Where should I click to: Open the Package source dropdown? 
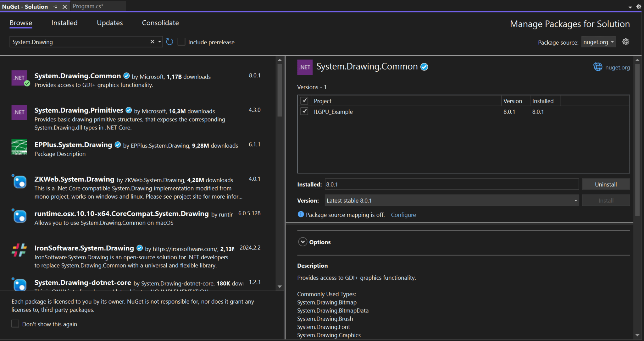pyautogui.click(x=598, y=41)
